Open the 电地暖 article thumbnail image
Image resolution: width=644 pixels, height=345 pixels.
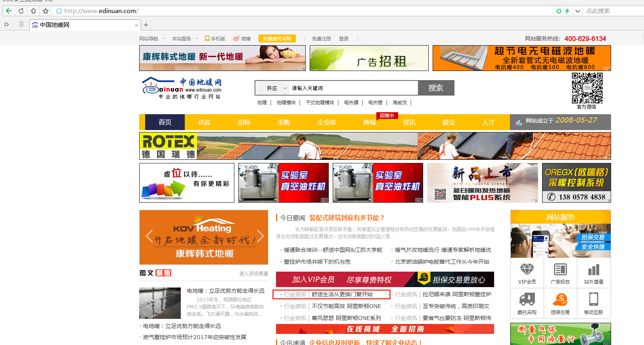pyautogui.click(x=160, y=303)
